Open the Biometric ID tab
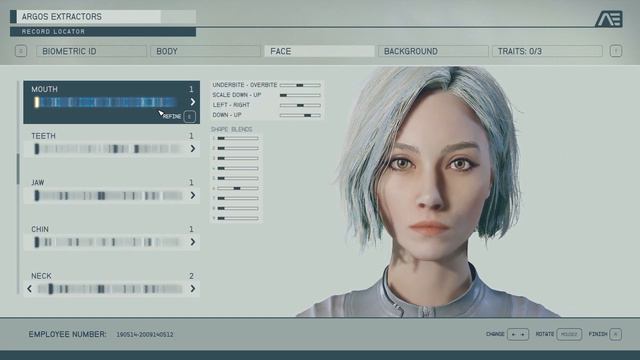 click(91, 51)
